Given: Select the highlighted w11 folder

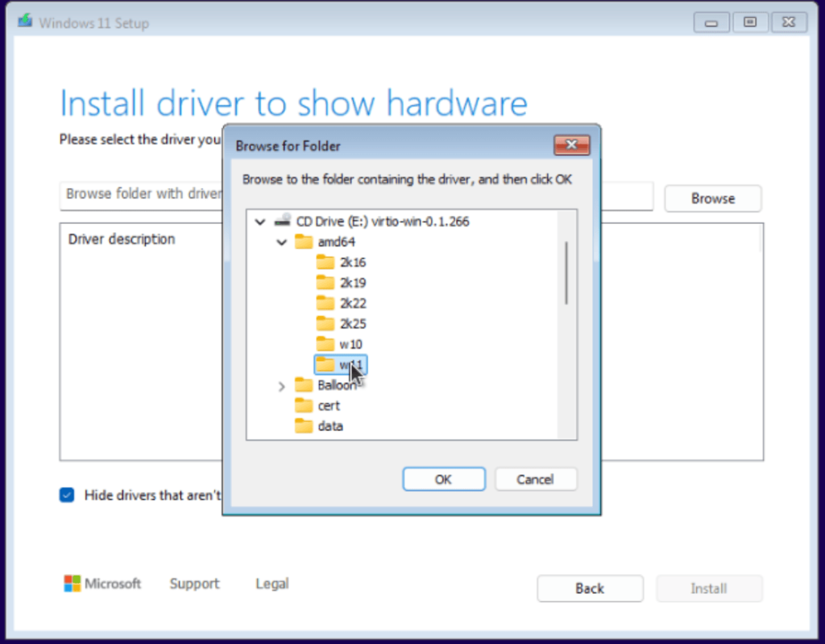Looking at the screenshot, I should (341, 365).
